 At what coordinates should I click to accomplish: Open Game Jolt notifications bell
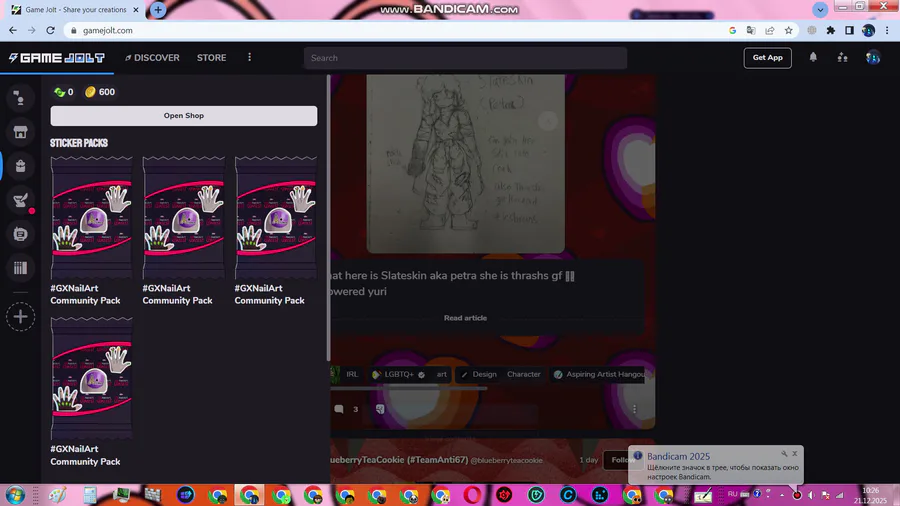pyautogui.click(x=813, y=57)
